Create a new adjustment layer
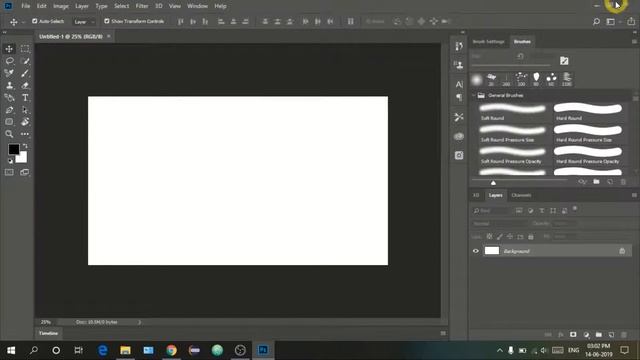This screenshot has width=640, height=360. click(x=586, y=335)
